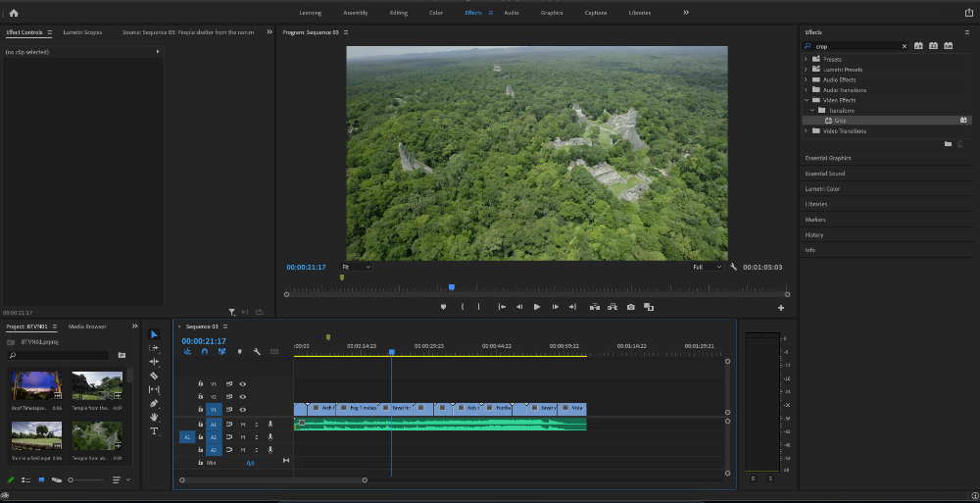
Task: Toggle insert and overwrite sequences as nests
Action: 187,352
